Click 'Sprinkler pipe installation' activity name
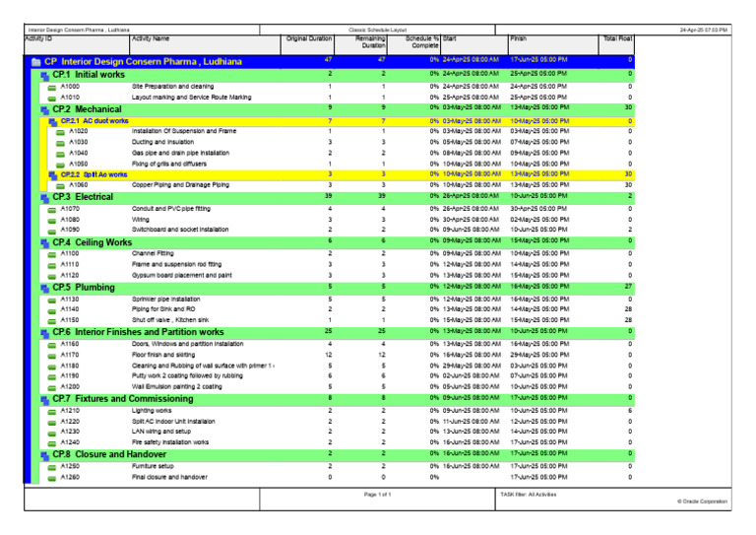Image resolution: width=756 pixels, height=535 pixels. (165, 300)
